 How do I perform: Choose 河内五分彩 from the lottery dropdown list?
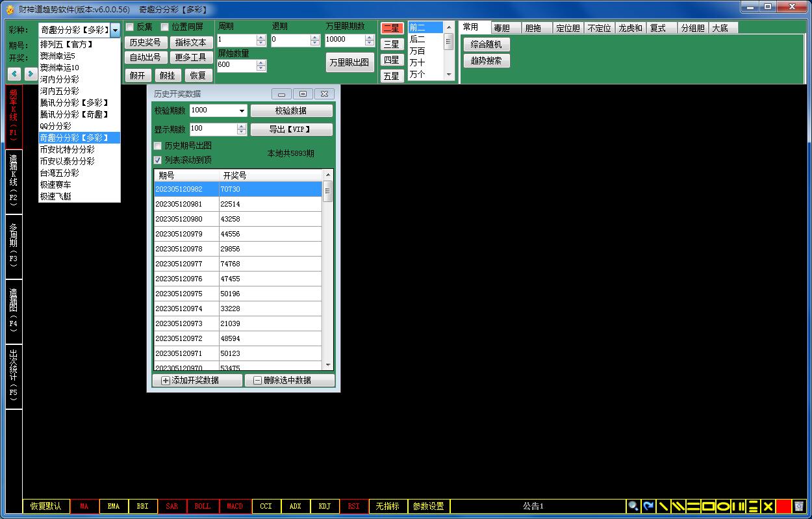(59, 91)
